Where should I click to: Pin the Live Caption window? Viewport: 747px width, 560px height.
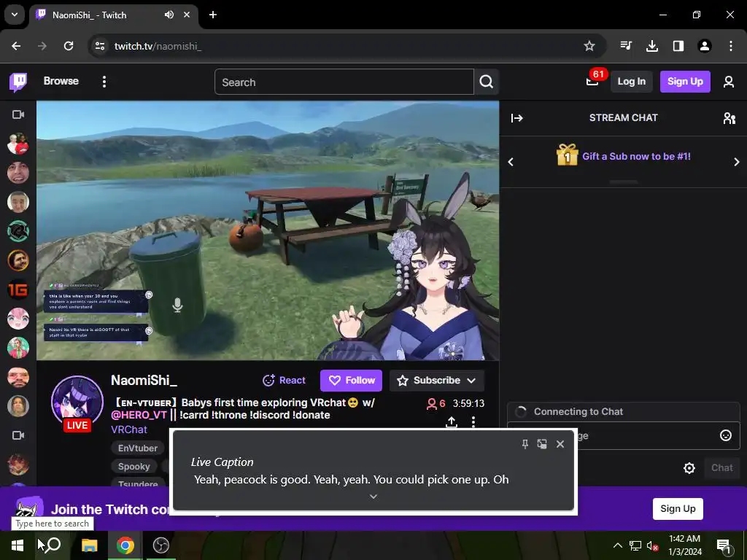(525, 444)
